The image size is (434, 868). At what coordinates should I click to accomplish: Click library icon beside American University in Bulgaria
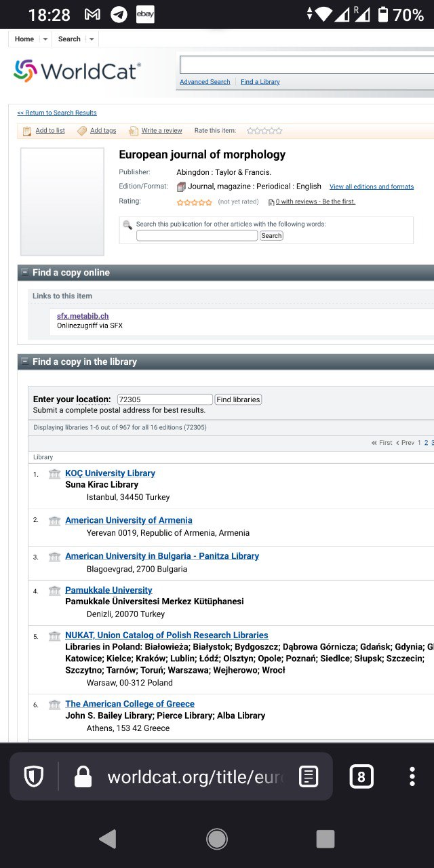[x=55, y=556]
